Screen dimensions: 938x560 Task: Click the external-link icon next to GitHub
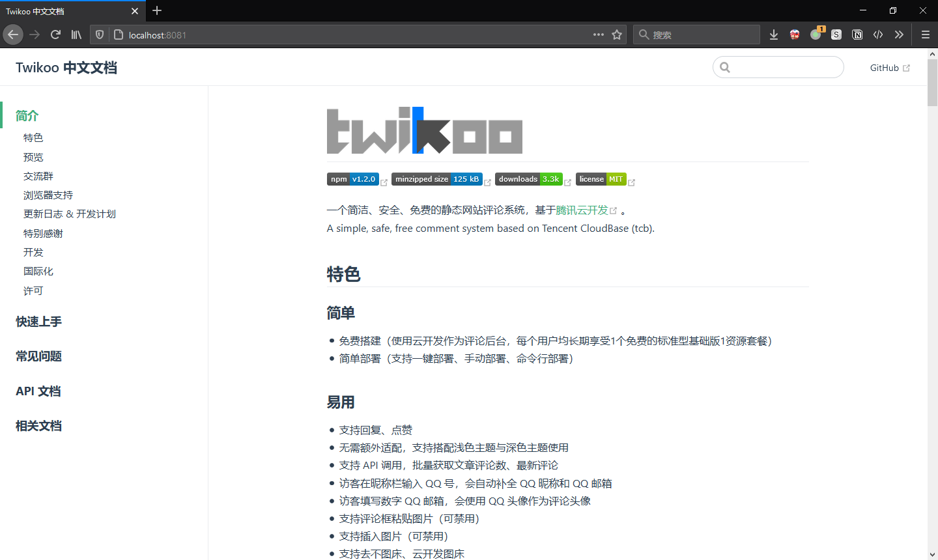906,68
